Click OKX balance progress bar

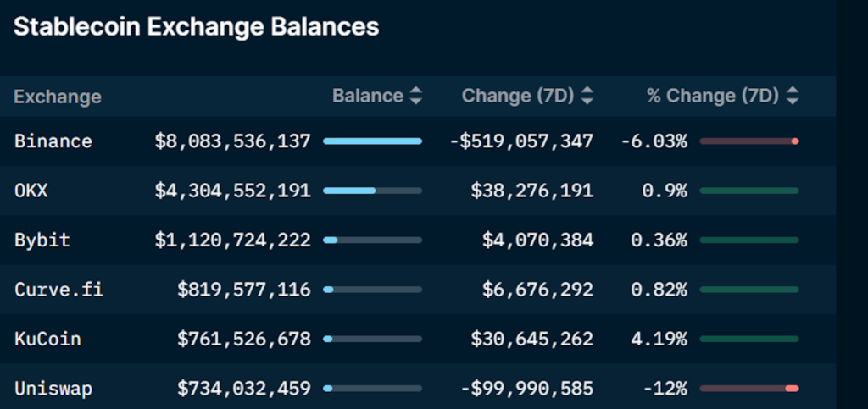(372, 191)
